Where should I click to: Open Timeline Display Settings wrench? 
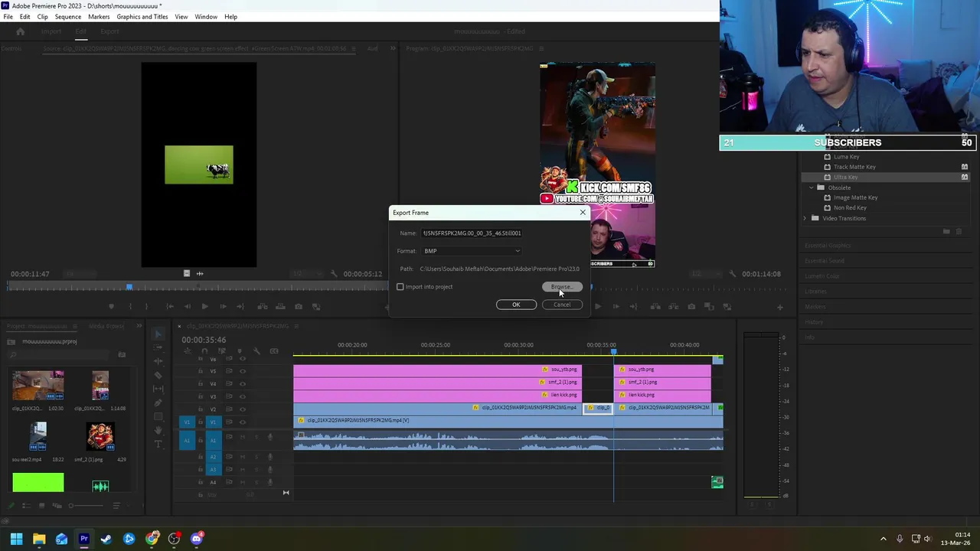point(256,351)
